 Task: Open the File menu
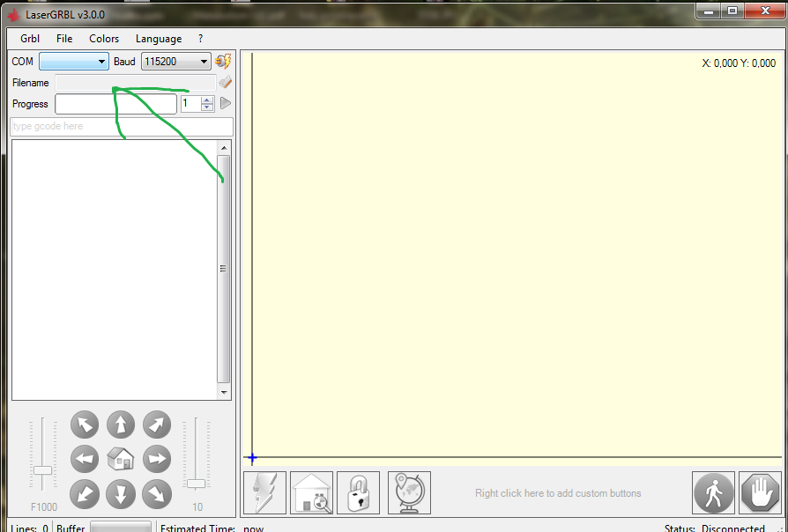coord(64,39)
